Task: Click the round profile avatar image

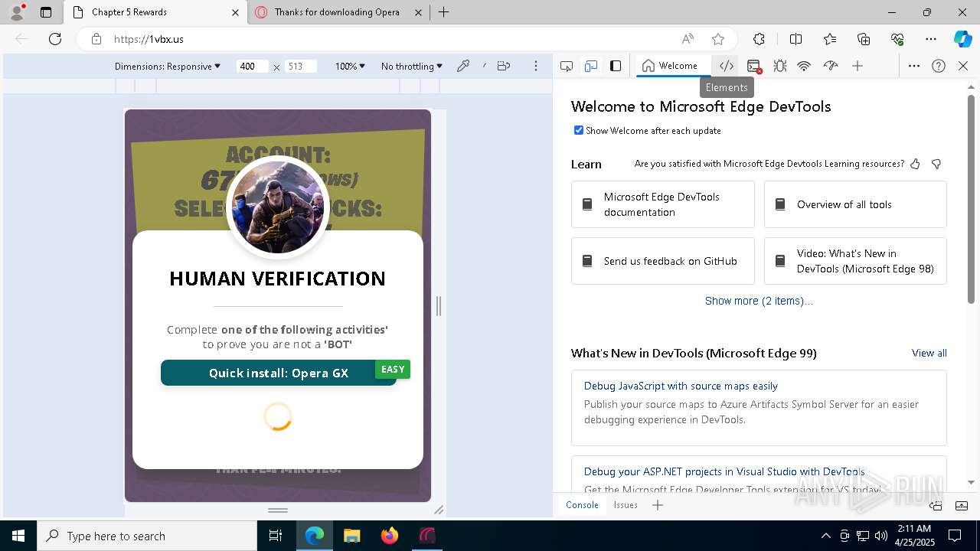Action: point(278,207)
